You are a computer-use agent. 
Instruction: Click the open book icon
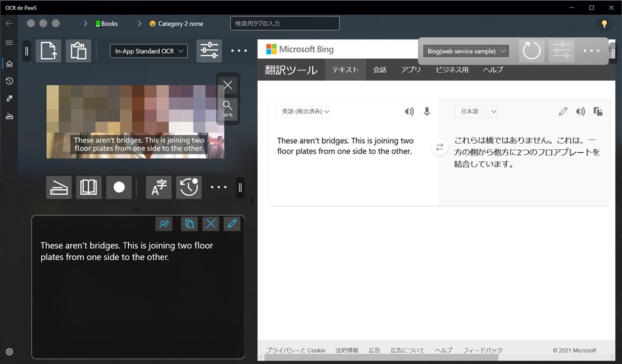coord(89,187)
